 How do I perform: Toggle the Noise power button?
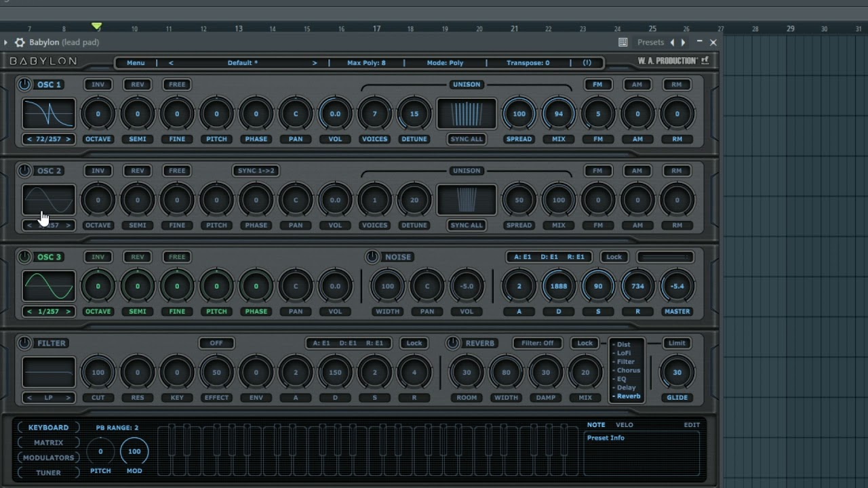pyautogui.click(x=372, y=256)
